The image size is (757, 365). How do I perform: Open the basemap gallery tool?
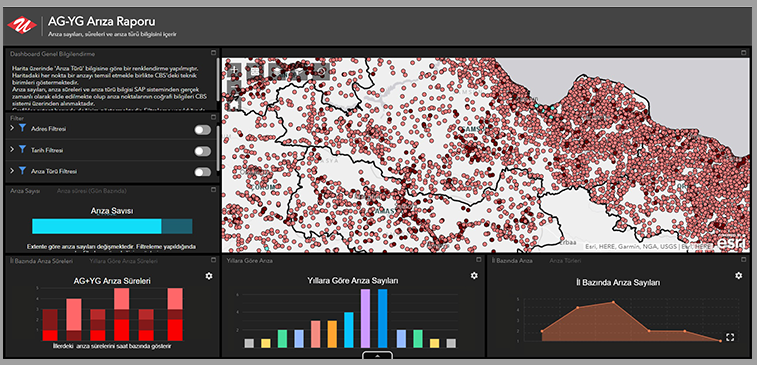(299, 72)
